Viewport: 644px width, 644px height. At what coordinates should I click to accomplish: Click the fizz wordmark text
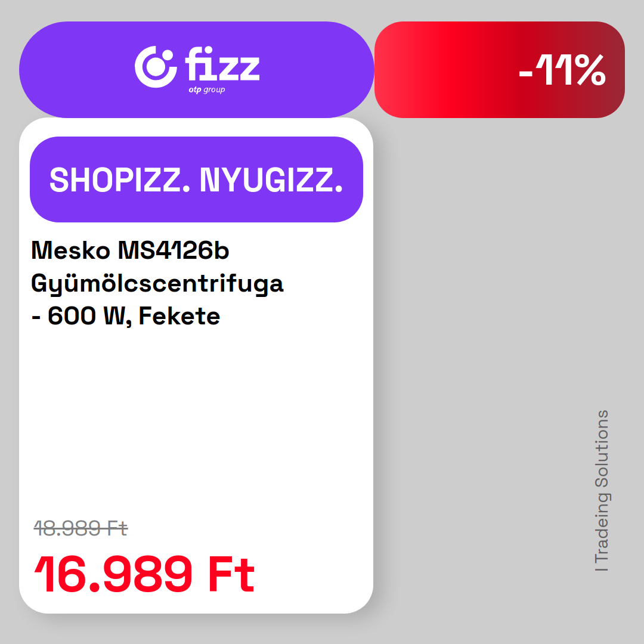222,63
